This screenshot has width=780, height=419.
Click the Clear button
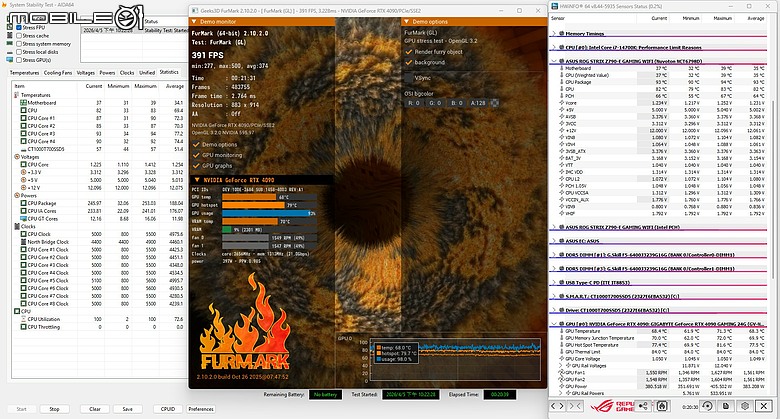pos(95,409)
